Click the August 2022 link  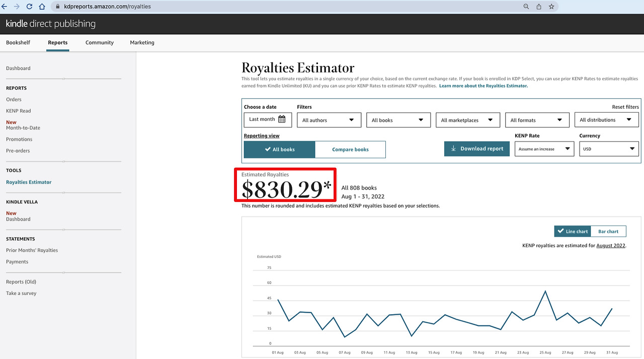click(611, 246)
